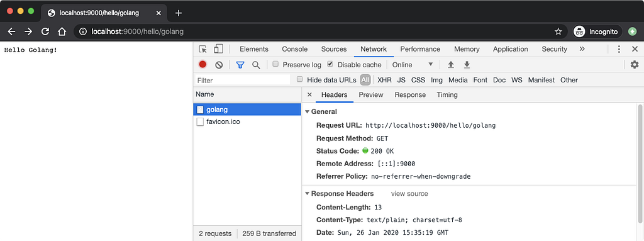Click the browser address bar URL

137,31
